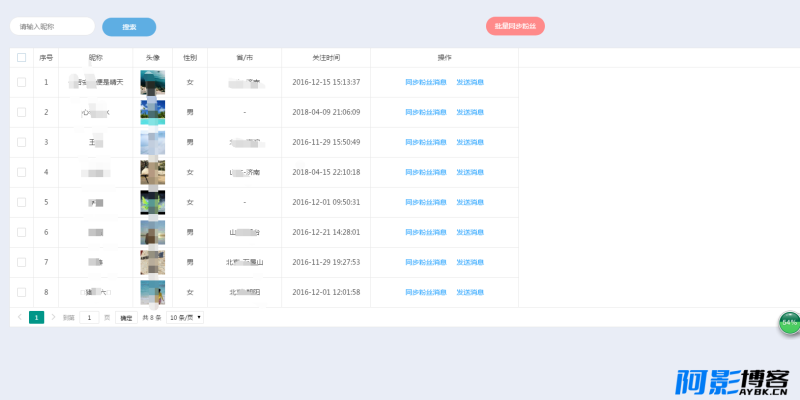Click the date 2016-12-21 14:28:01 cell
The width and height of the screenshot is (800, 400).
pyautogui.click(x=326, y=232)
